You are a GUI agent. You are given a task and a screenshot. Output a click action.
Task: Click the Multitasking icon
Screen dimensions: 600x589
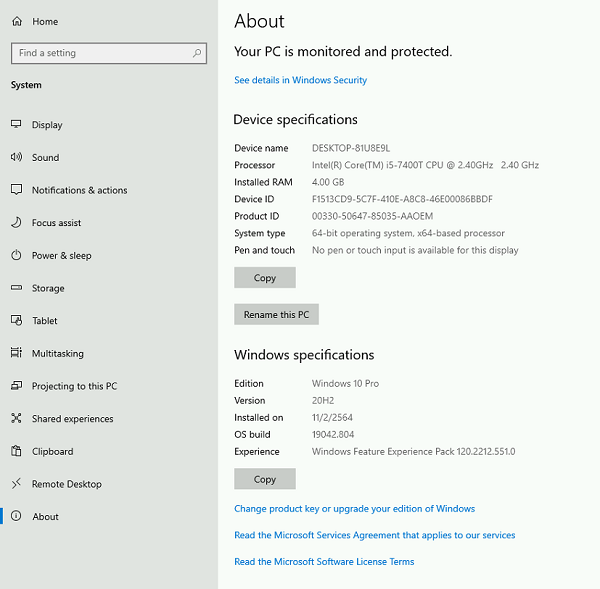(16, 353)
